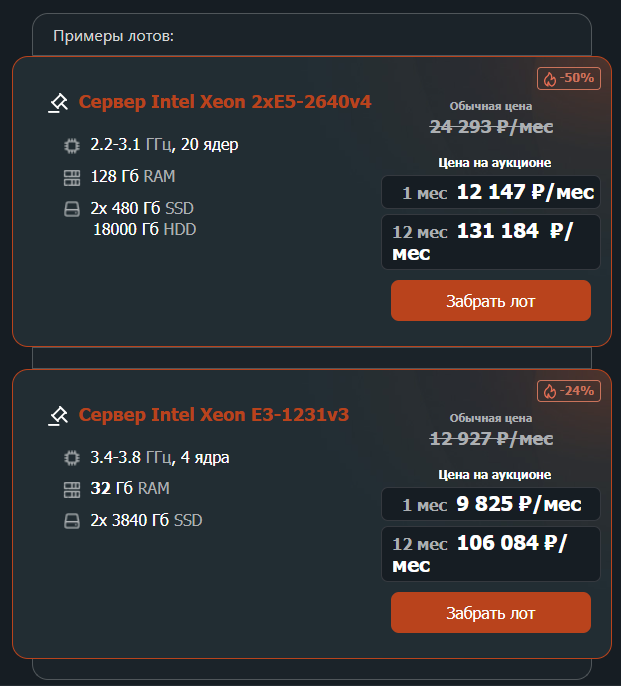Click the auction gavel icon beside Xeon E3-1231v3

click(x=58, y=415)
